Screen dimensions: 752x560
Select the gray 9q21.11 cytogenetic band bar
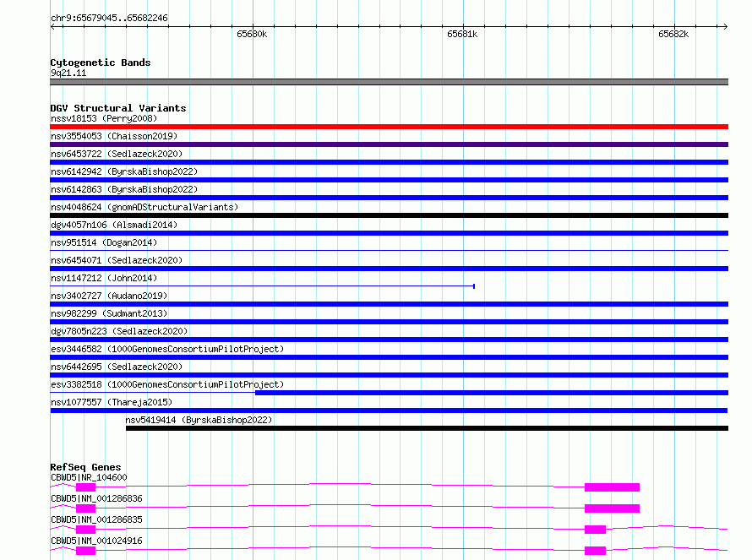click(389, 82)
